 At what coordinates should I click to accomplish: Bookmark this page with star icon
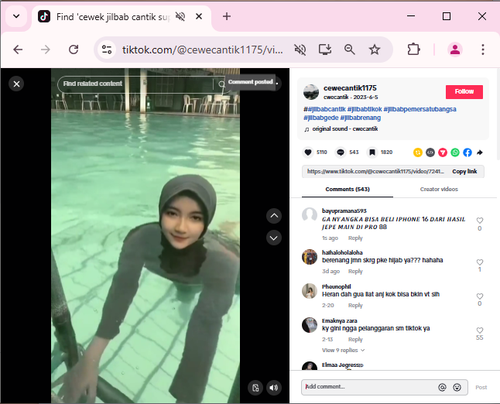[x=374, y=50]
